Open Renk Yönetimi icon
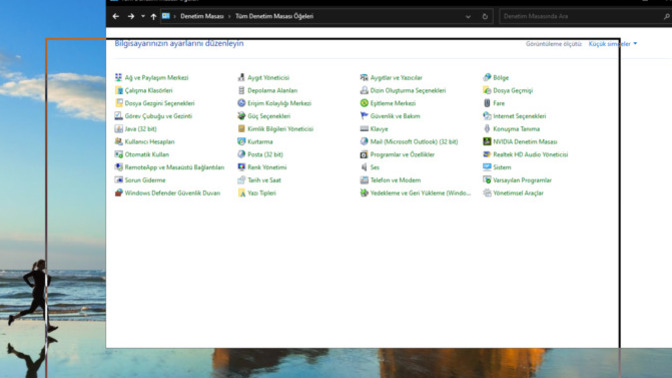 [242, 168]
